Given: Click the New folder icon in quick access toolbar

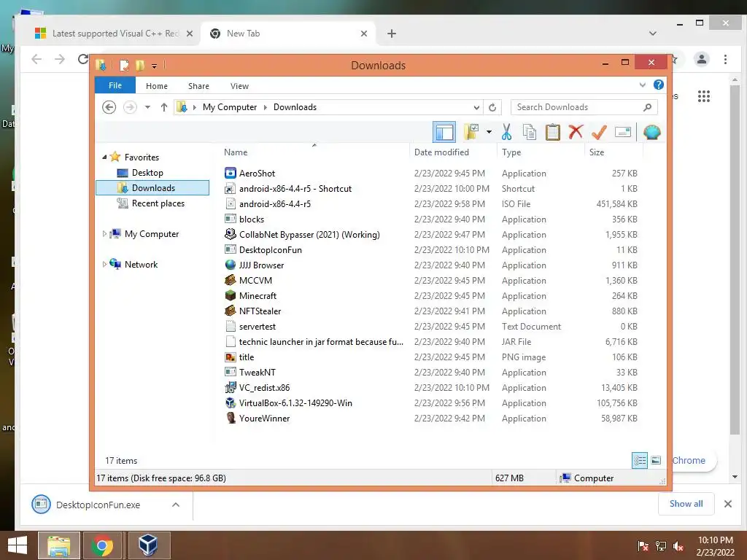Looking at the screenshot, I should [140, 65].
